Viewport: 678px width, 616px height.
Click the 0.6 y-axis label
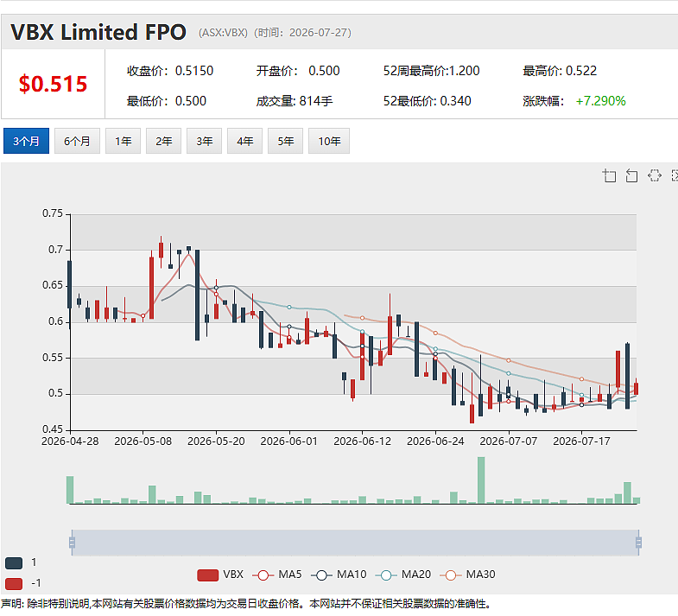click(x=56, y=321)
